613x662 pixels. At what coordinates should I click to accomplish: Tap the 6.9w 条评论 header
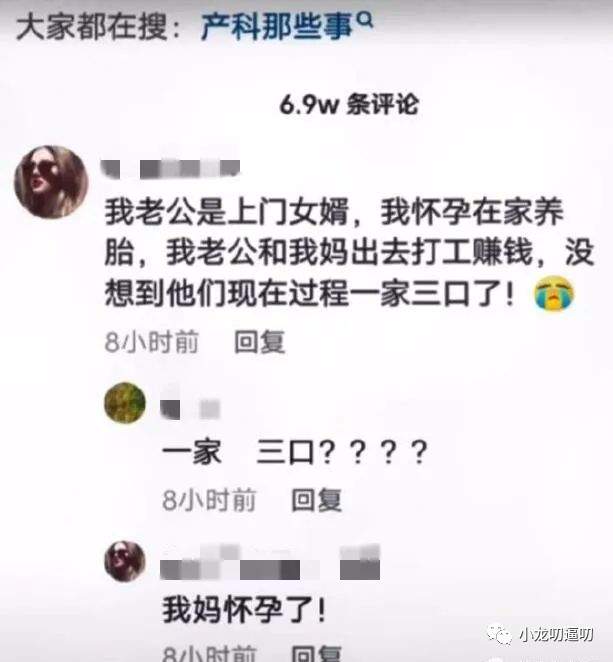coord(349,104)
